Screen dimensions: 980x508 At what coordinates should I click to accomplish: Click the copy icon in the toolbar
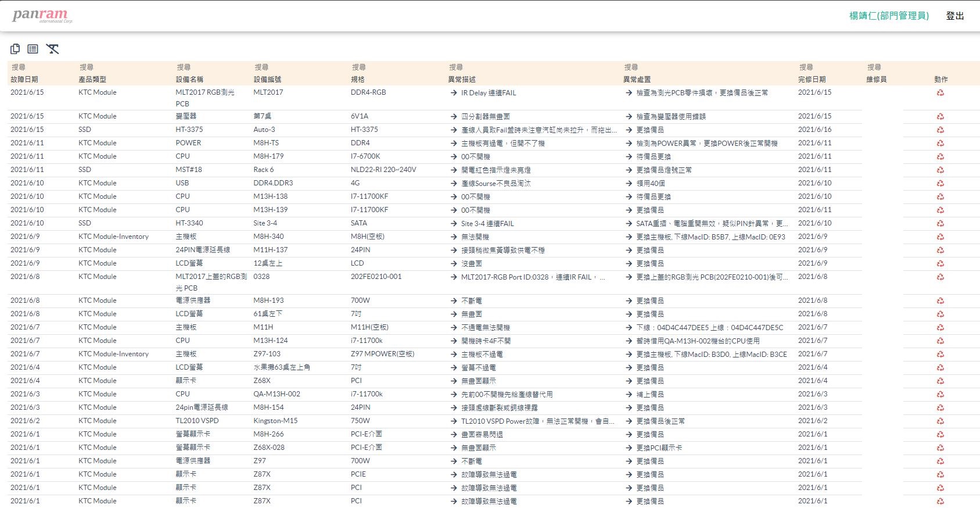(x=15, y=49)
